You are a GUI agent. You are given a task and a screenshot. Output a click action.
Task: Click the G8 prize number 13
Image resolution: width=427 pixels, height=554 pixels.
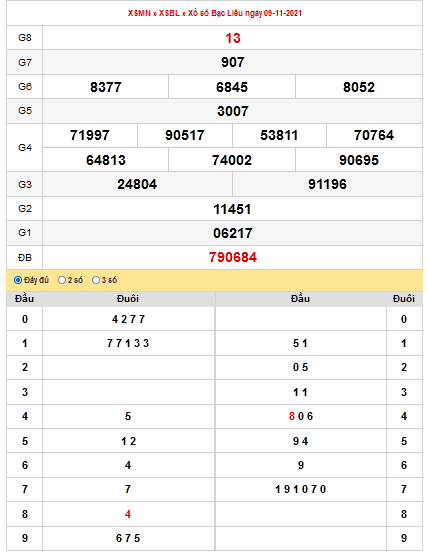click(233, 38)
